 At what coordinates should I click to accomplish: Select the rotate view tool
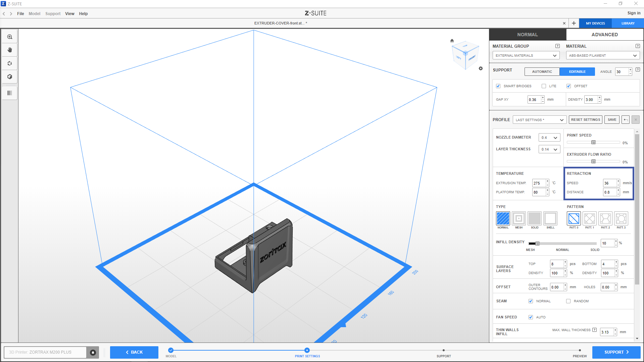coord(10,63)
